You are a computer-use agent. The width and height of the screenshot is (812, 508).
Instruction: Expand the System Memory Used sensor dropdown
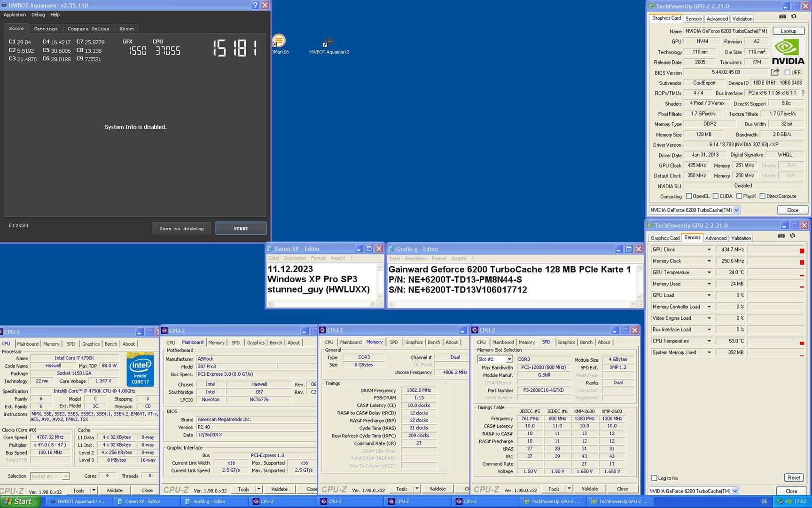[709, 352]
